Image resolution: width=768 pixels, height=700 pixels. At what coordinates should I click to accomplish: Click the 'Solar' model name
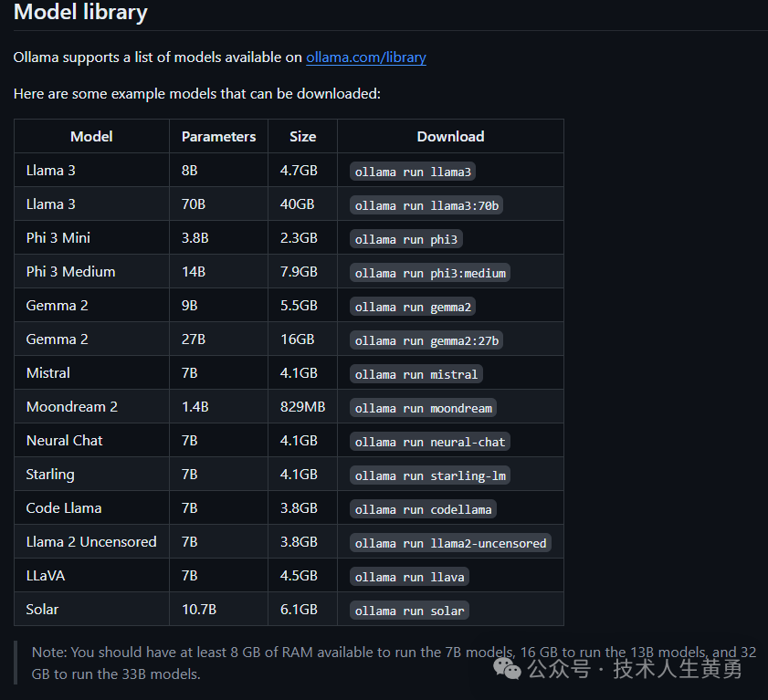tap(42, 610)
